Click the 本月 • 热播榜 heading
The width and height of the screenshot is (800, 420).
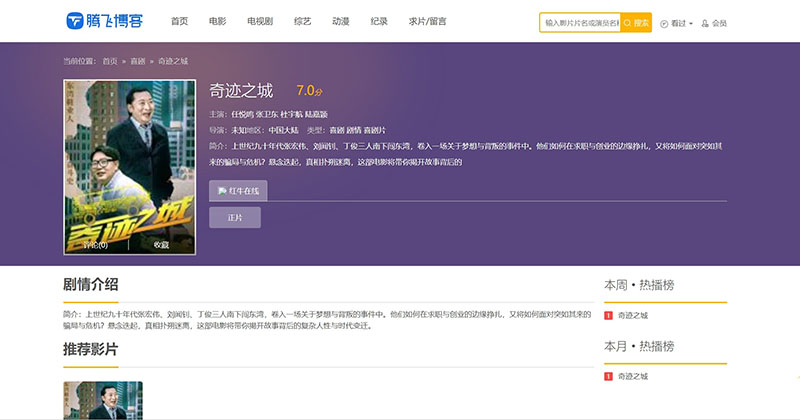[639, 346]
